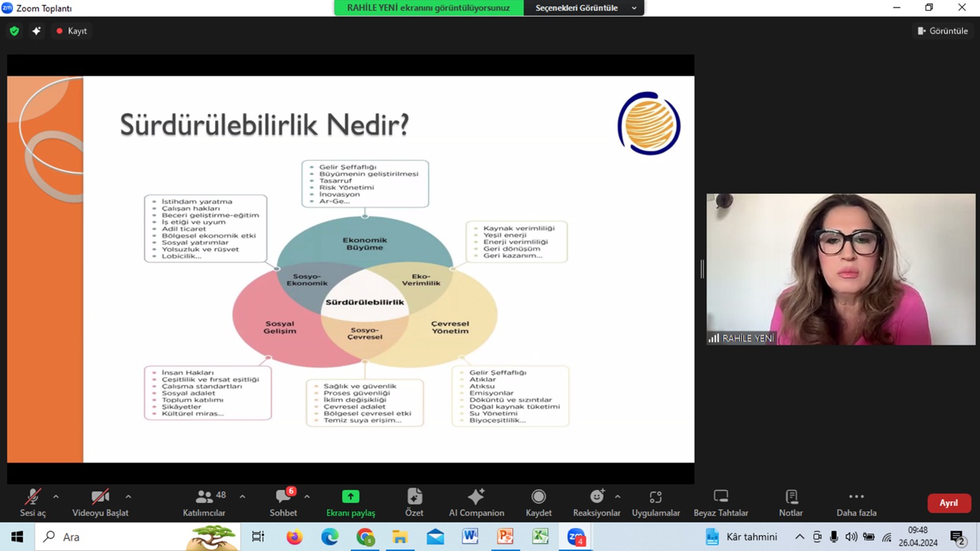980x551 pixels.
Task: Open the Uygulamalar apps panel
Action: (655, 502)
